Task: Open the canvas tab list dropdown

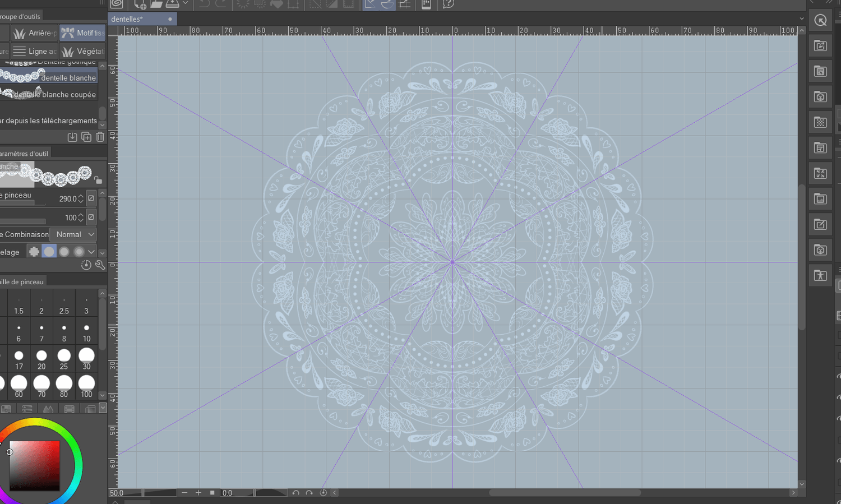Action: coord(801,19)
